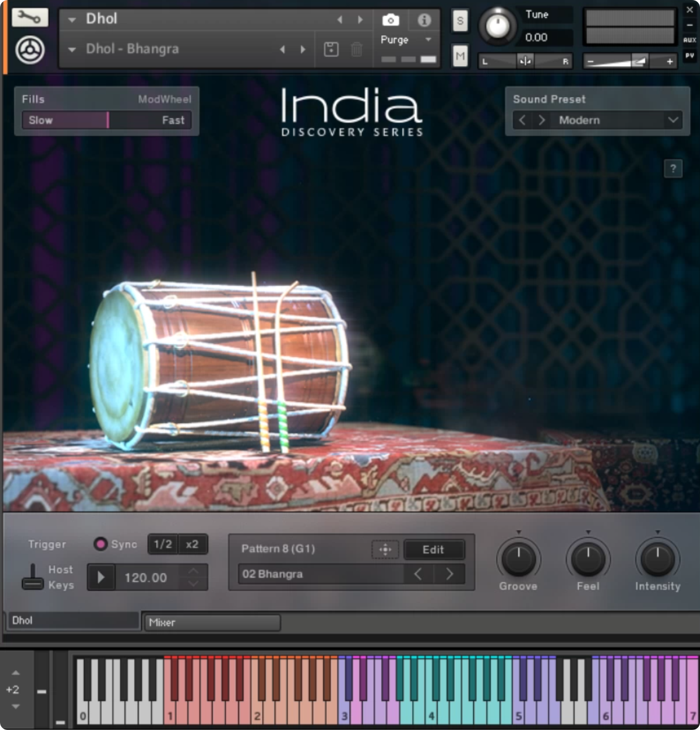Click the Native Instruments logo icon

pyautogui.click(x=30, y=50)
